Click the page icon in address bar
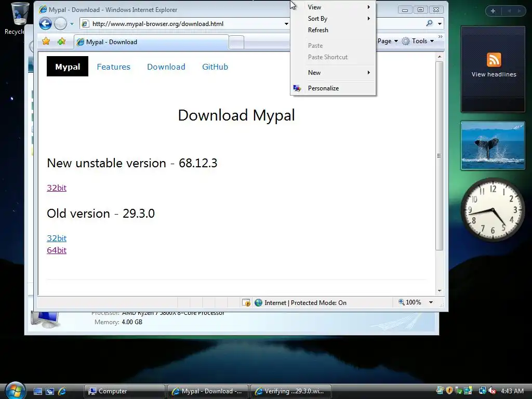Viewport: 532px width, 399px height. (86, 24)
